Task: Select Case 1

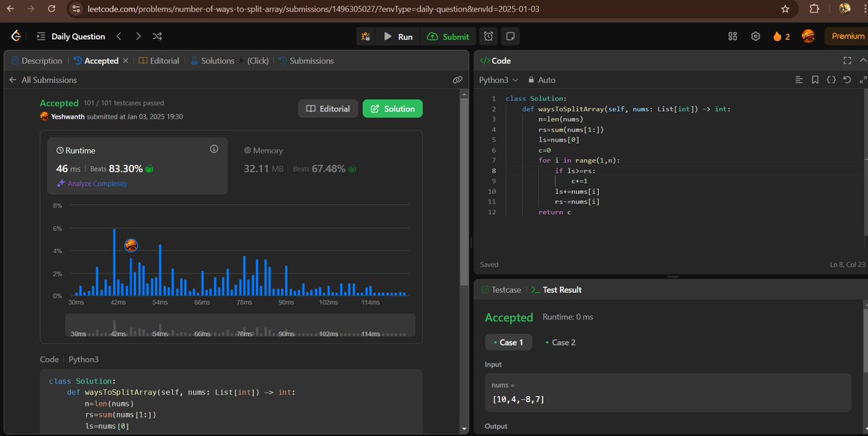Action: click(509, 342)
